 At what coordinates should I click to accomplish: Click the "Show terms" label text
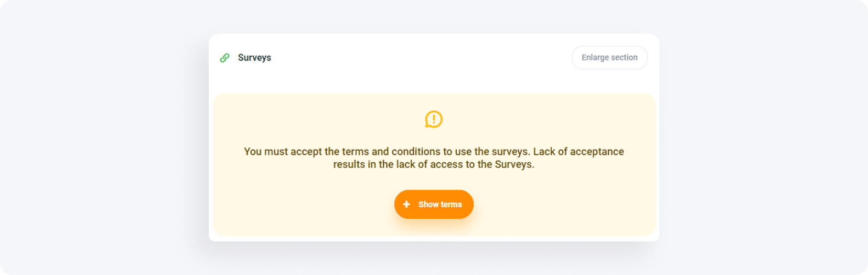440,205
